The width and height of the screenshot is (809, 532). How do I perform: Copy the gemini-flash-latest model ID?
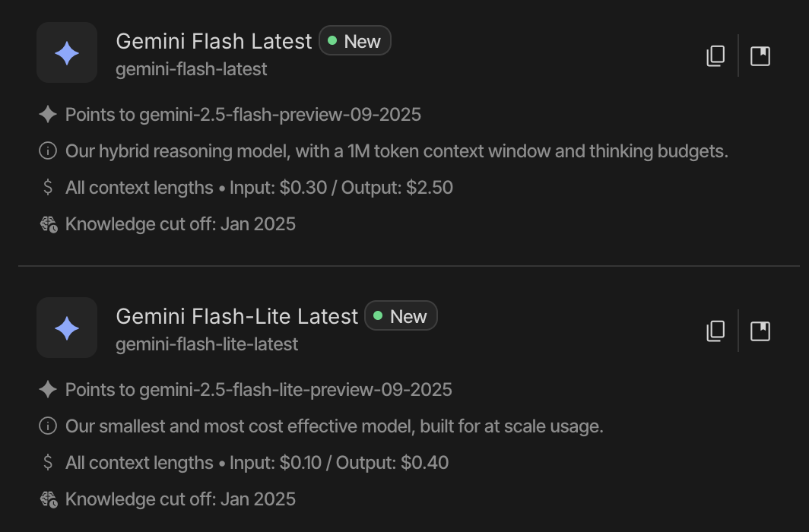click(715, 56)
